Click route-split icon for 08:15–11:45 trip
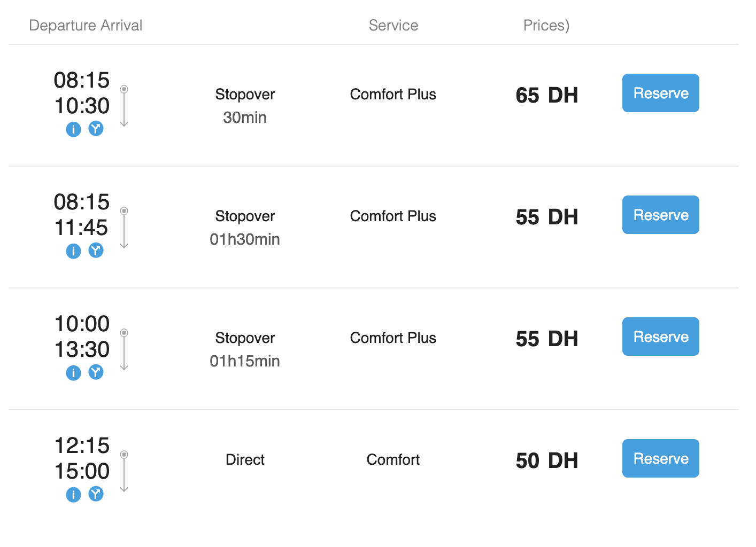 (96, 251)
